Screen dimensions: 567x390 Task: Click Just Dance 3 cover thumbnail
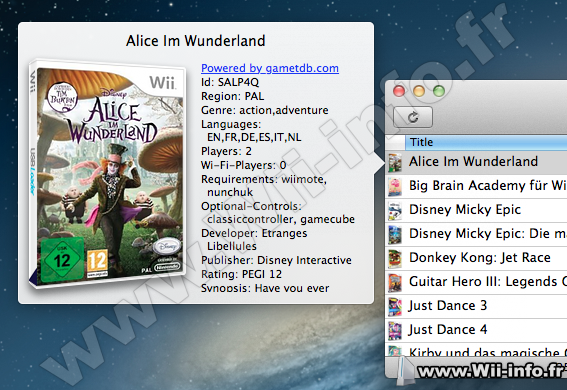click(x=395, y=307)
